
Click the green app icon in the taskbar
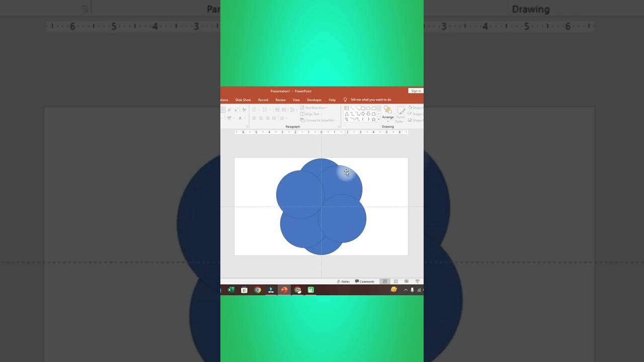coord(311,290)
